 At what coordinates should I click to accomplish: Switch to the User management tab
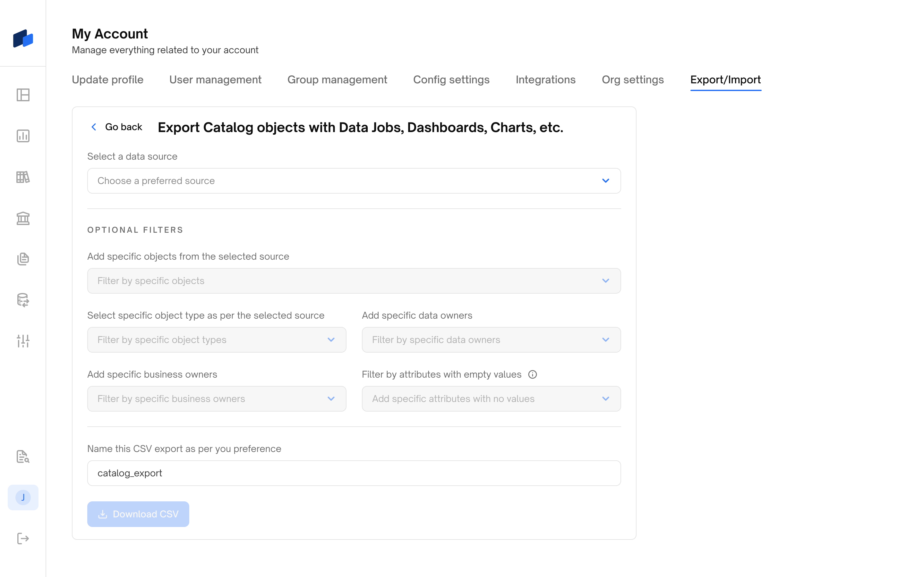[x=215, y=80]
